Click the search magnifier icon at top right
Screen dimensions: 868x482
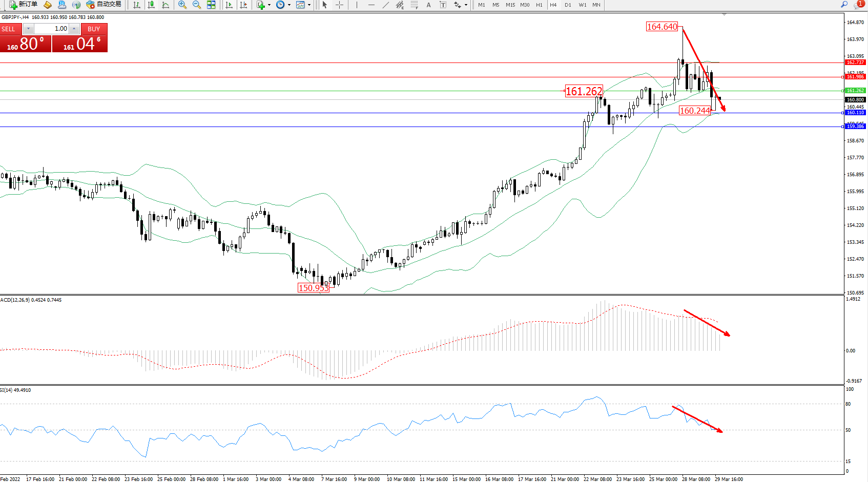pyautogui.click(x=844, y=5)
